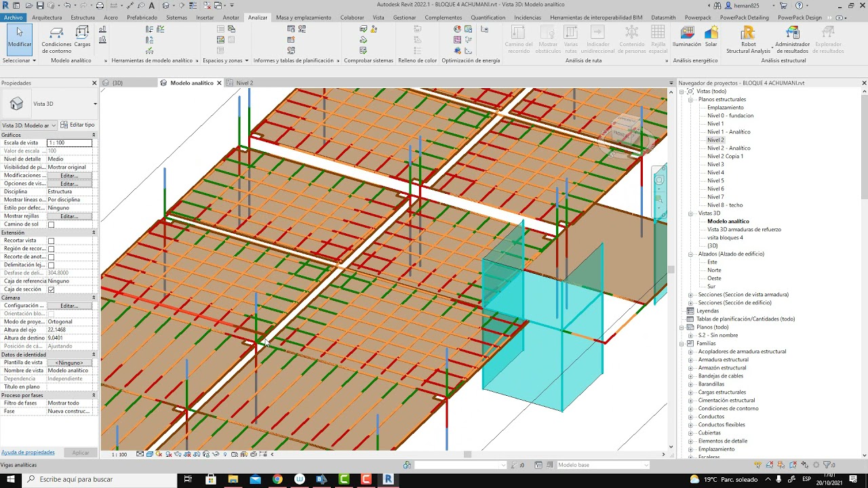Toggle Camino de sol checkbox
The image size is (868, 488).
(x=51, y=224)
